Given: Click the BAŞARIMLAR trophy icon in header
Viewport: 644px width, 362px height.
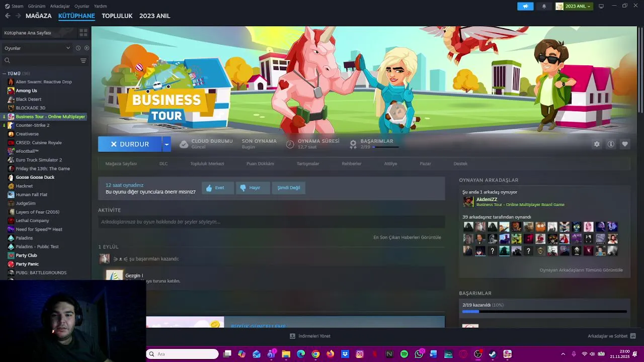Looking at the screenshot, I should tap(353, 144).
